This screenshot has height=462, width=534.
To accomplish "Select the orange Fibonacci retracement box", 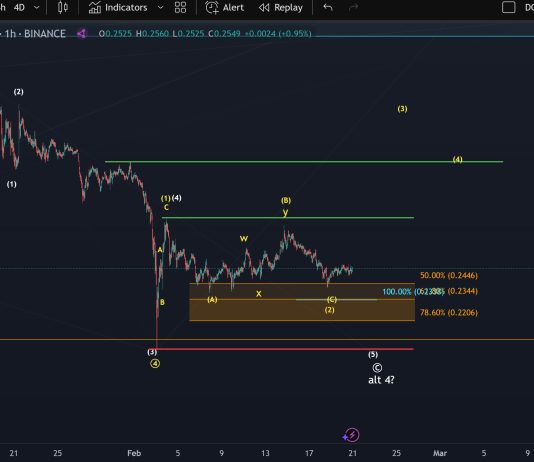I will [x=302, y=302].
